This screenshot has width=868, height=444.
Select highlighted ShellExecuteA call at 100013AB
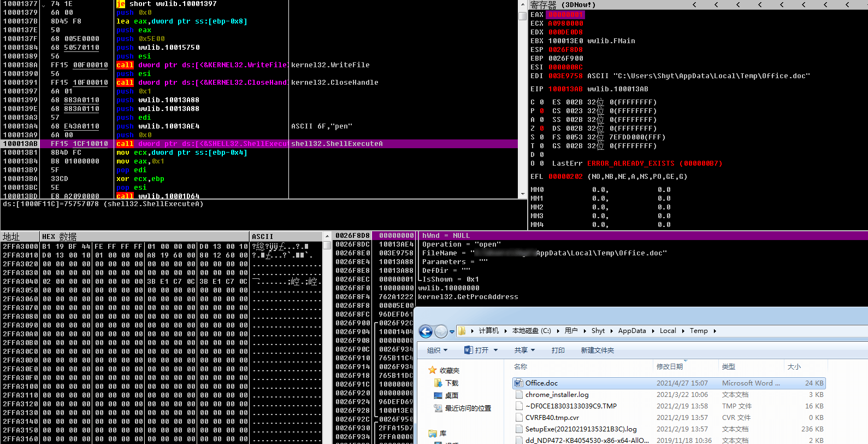pyautogui.click(x=259, y=144)
